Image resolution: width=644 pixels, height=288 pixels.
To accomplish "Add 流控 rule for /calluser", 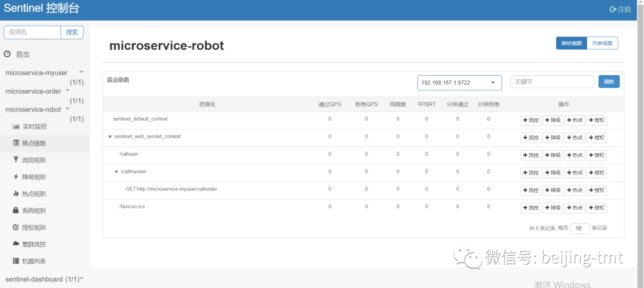I will coord(531,155).
